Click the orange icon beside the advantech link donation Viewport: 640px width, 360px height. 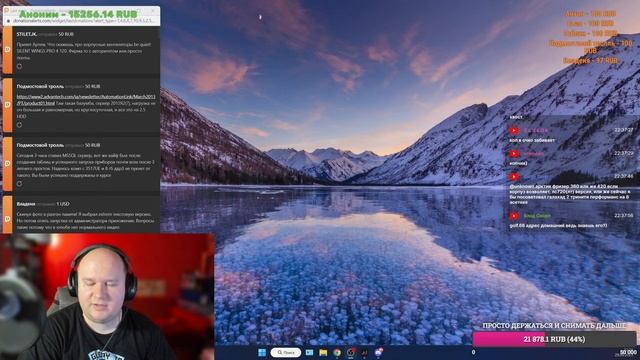tap(7, 105)
